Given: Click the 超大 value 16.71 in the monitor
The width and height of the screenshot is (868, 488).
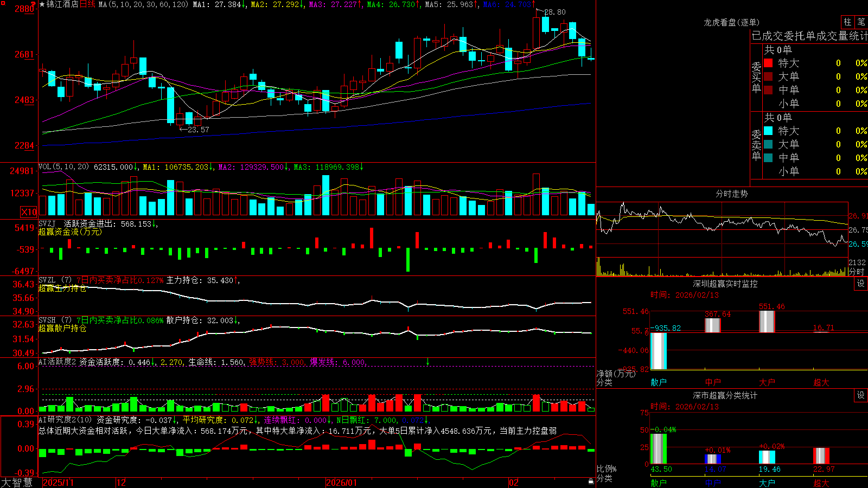Looking at the screenshot, I should [824, 328].
